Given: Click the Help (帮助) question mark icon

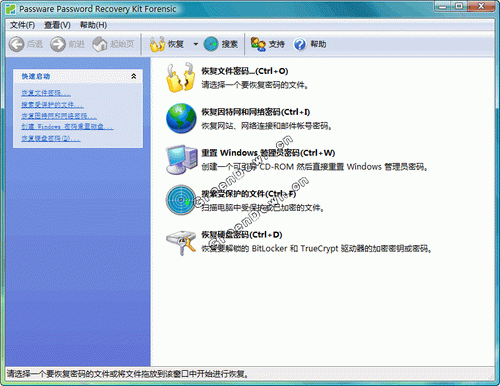Looking at the screenshot, I should tap(300, 44).
